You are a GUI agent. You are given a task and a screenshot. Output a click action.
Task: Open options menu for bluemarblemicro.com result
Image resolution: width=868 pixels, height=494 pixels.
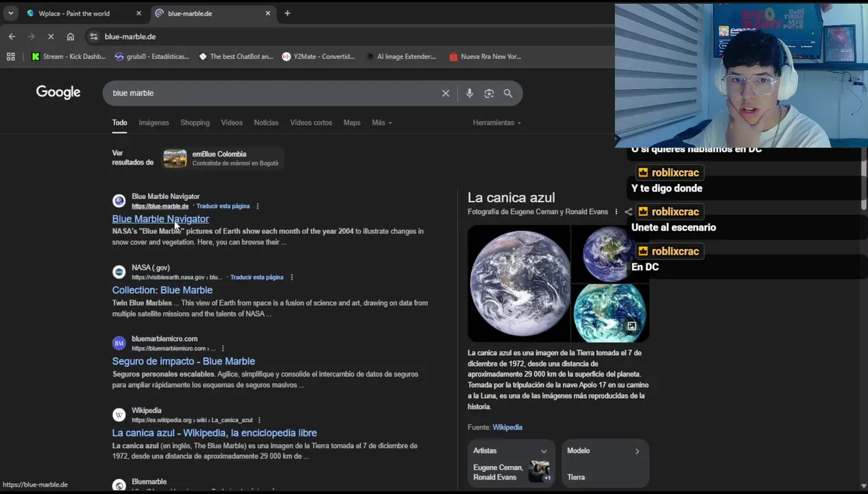pos(223,349)
